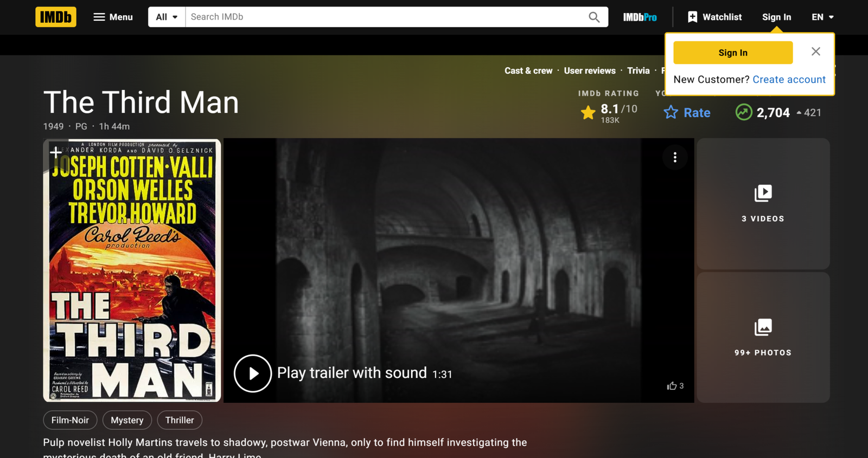Follow the Create account link
This screenshot has width=868, height=458.
[x=789, y=80]
